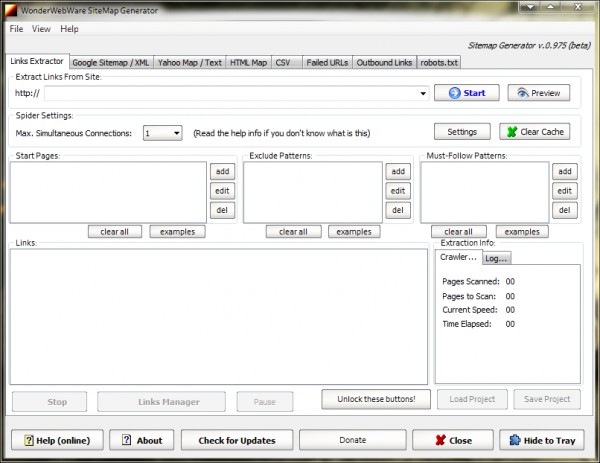
Task: Click the Pause button
Action: (x=265, y=402)
